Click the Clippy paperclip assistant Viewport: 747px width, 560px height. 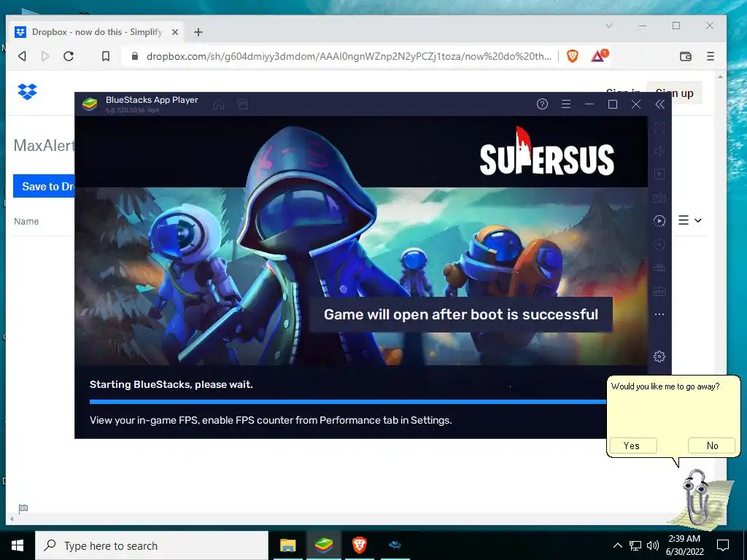(698, 499)
